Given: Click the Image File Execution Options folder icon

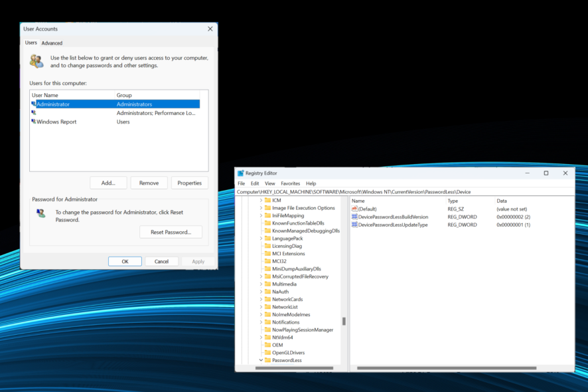Looking at the screenshot, I should (x=267, y=208).
